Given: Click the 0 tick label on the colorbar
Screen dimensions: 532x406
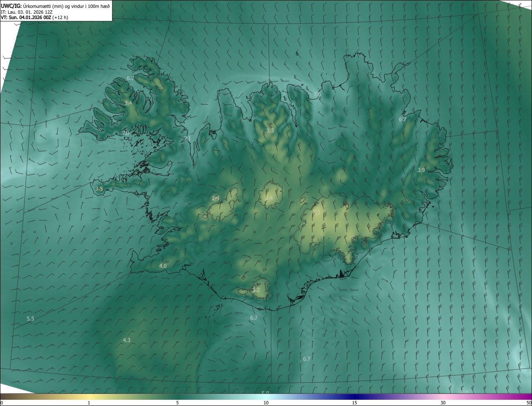Looking at the screenshot, I should pos(1,403).
